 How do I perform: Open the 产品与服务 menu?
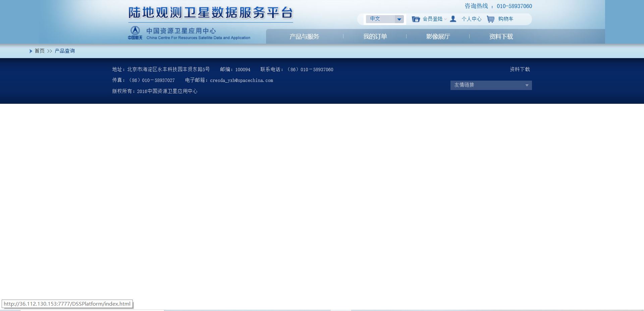click(304, 37)
